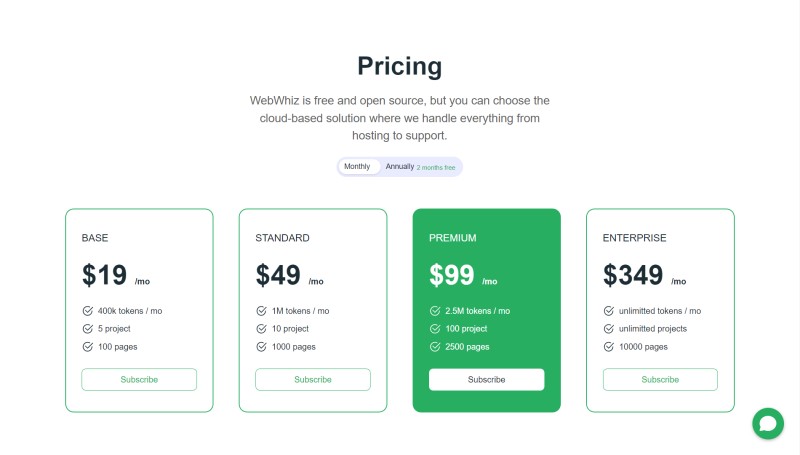Click the $19 BASE price text

click(104, 275)
